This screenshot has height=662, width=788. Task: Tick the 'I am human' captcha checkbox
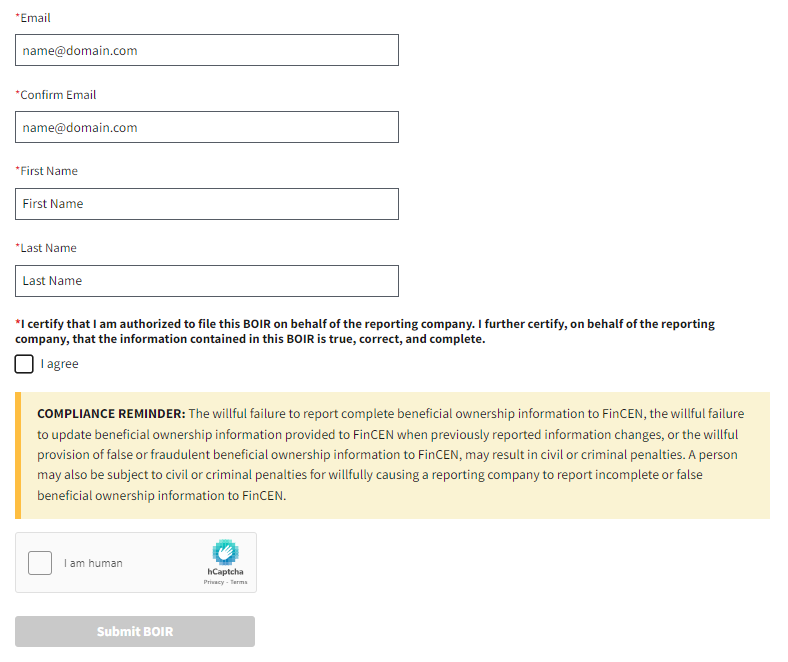pos(40,563)
